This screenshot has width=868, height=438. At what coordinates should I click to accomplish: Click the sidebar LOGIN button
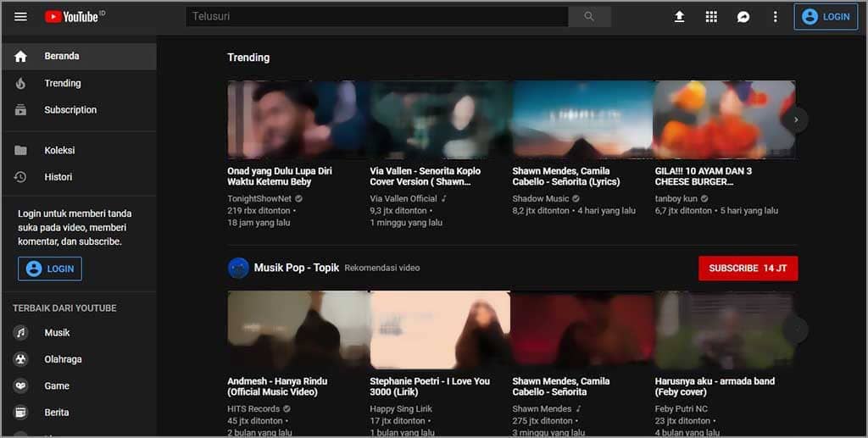click(50, 269)
